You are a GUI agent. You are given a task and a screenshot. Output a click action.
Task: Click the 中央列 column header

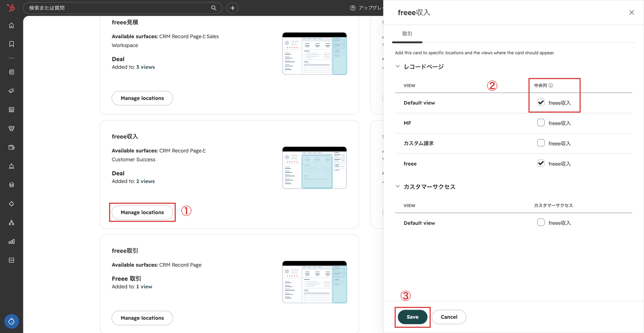541,85
